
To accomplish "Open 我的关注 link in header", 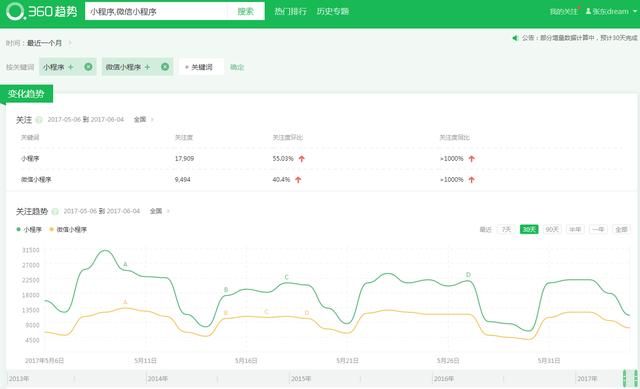I will coord(563,11).
